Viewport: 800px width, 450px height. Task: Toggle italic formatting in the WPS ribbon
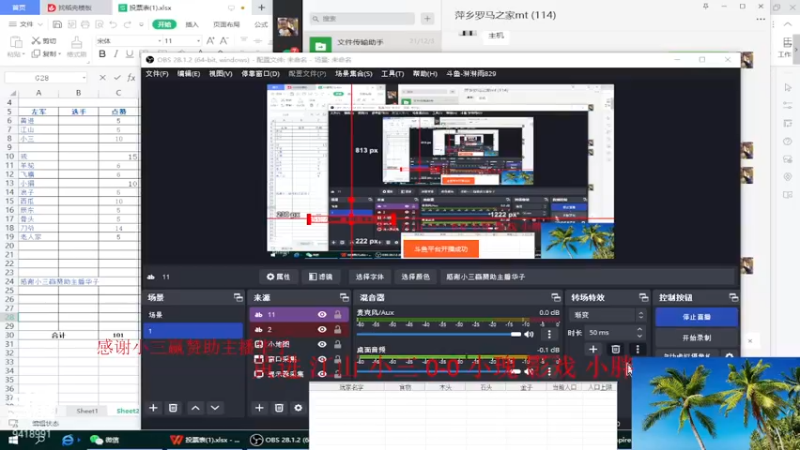click(116, 54)
